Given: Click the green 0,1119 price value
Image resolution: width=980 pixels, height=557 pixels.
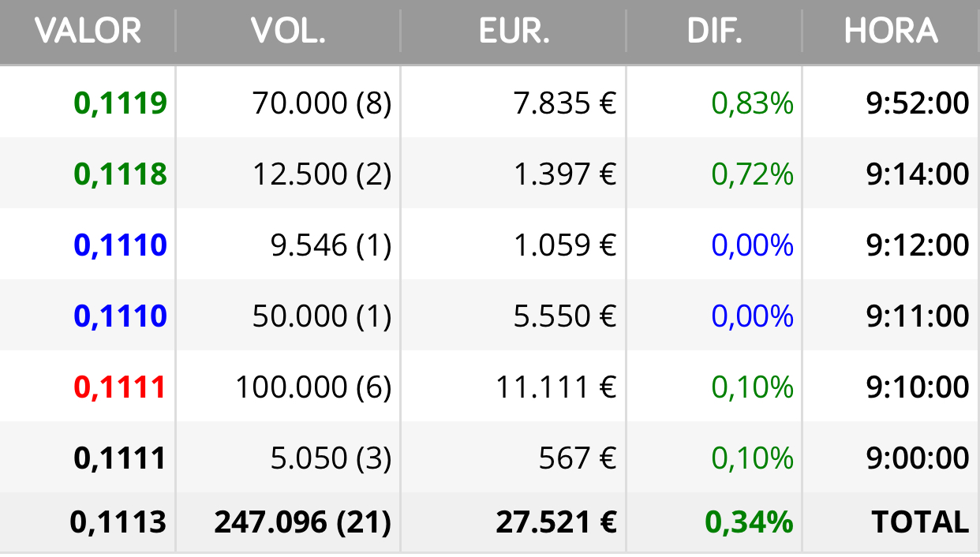Looking at the screenshot, I should point(121,103).
